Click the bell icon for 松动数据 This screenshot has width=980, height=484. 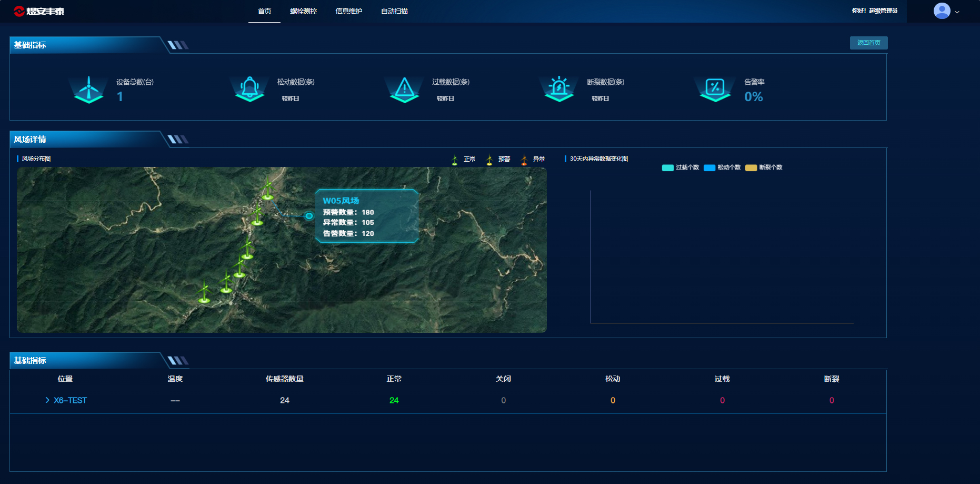point(249,88)
